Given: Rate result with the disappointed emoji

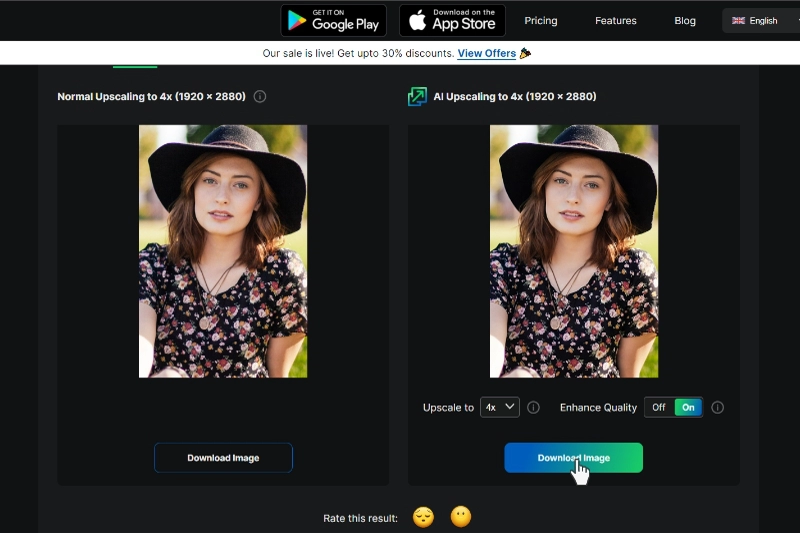Looking at the screenshot, I should pos(423,517).
